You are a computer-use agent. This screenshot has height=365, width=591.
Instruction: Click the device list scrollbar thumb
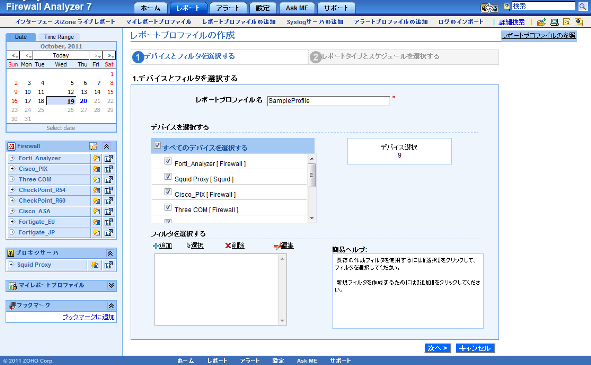point(312,175)
